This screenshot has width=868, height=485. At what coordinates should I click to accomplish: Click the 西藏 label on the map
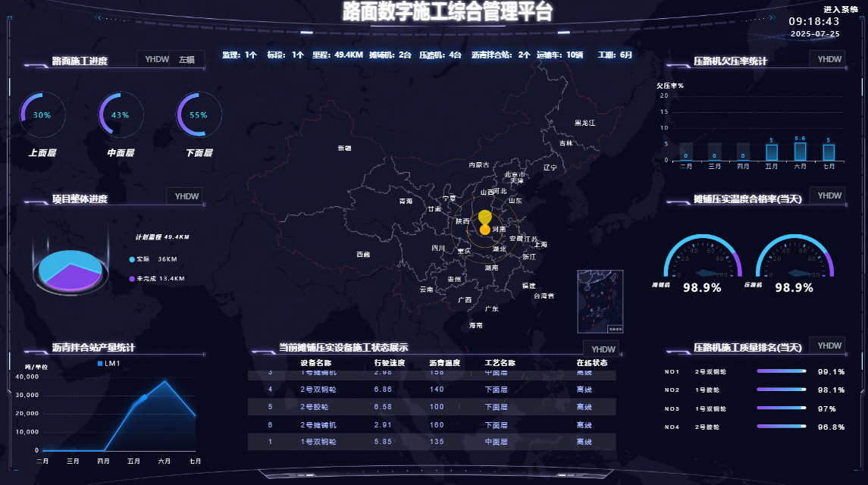[x=363, y=255]
